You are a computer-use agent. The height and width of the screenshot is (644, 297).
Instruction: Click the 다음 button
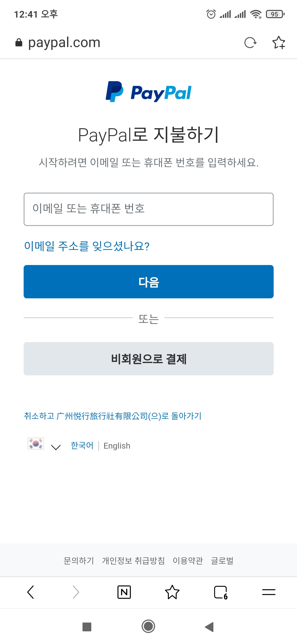pos(148,282)
